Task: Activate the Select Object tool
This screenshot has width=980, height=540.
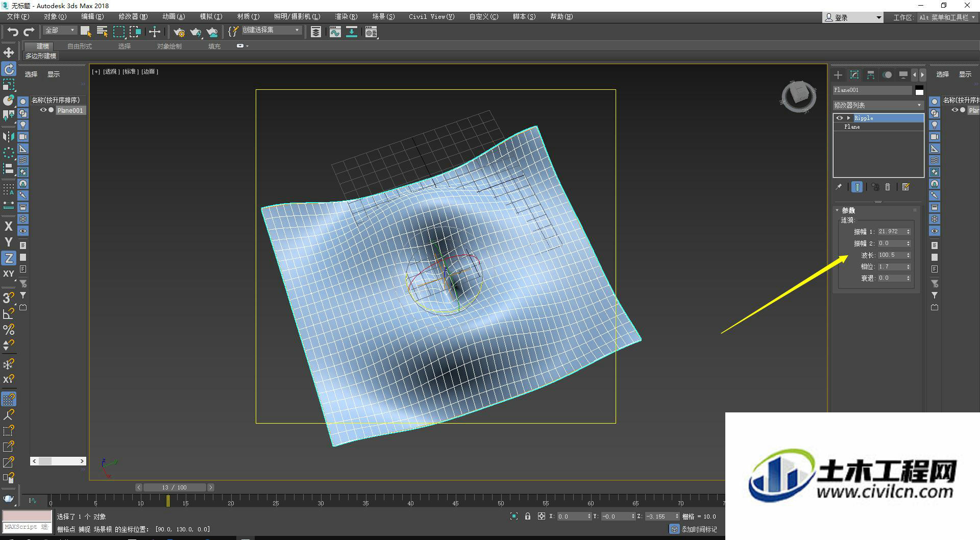Action: pos(86,32)
